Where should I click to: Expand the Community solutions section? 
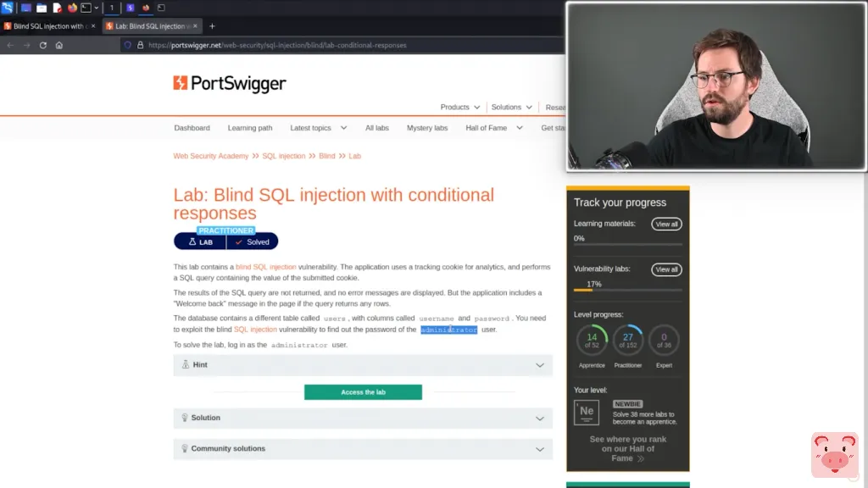click(x=363, y=449)
